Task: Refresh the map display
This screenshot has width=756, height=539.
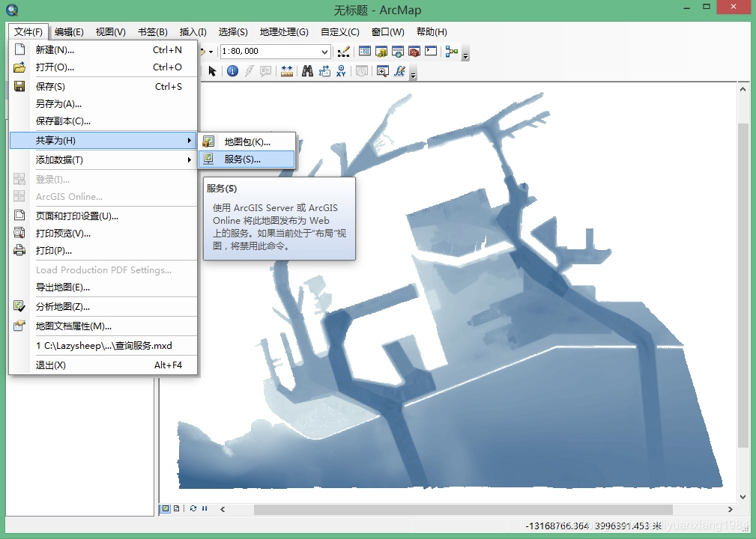Action: tap(193, 508)
